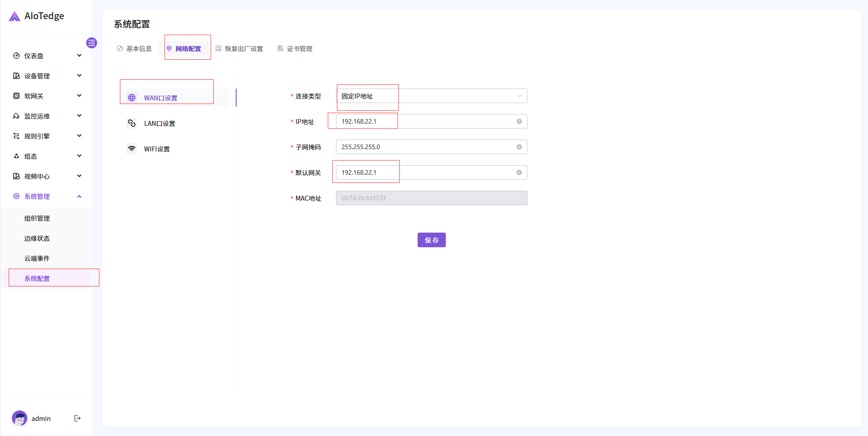Click the LAN口设置 link icon
Screen dimensions: 868x436
132,123
